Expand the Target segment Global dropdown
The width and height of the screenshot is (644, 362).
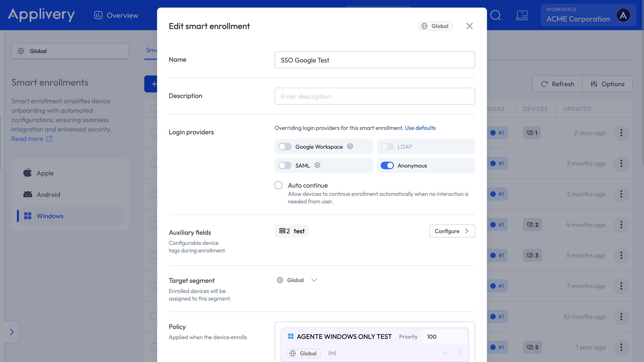coord(297,280)
